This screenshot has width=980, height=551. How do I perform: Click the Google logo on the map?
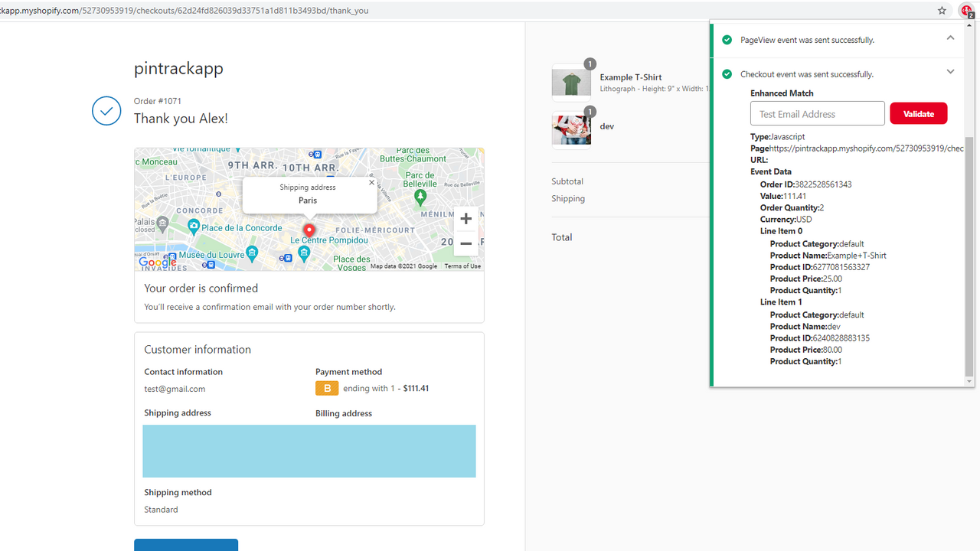158,262
